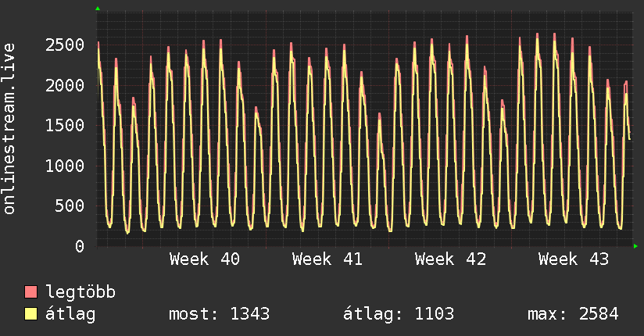Click the 1500 y-axis value
Screen dimensions: 644x336
point(65,126)
